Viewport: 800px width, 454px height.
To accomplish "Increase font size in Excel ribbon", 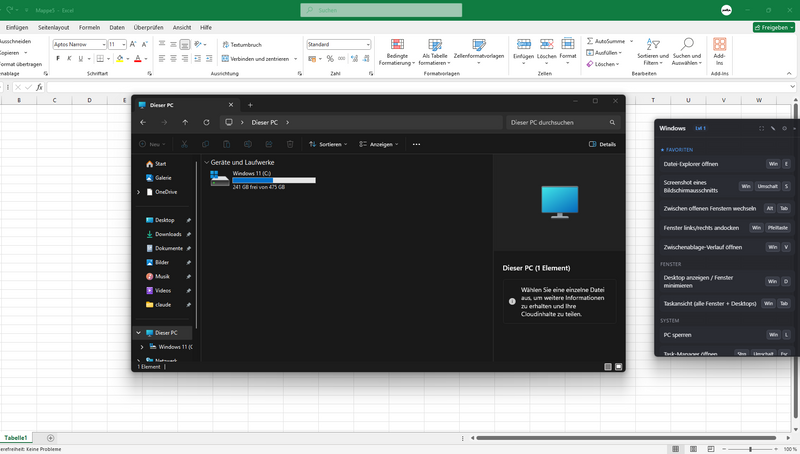I will pyautogui.click(x=133, y=44).
